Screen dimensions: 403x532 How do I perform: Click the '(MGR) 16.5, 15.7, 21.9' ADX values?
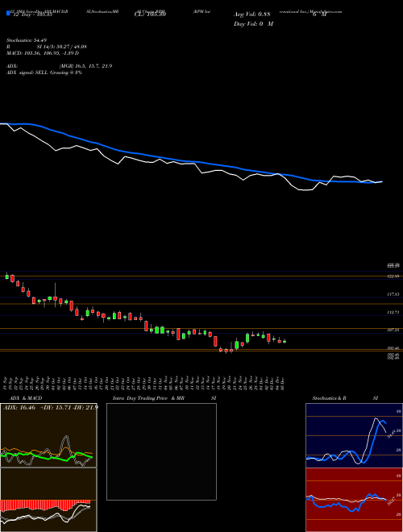coord(85,66)
